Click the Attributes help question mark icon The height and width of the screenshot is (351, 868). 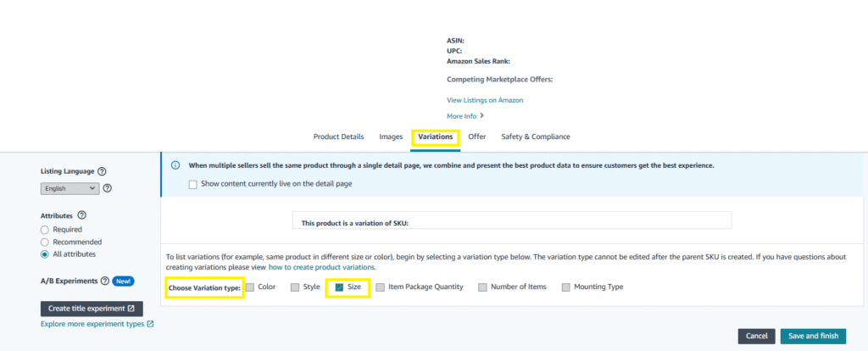pos(82,216)
